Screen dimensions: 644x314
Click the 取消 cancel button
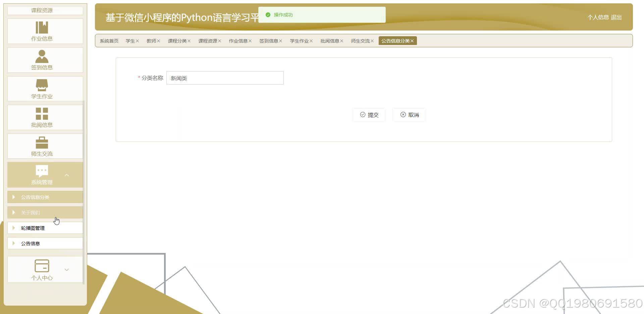point(409,115)
